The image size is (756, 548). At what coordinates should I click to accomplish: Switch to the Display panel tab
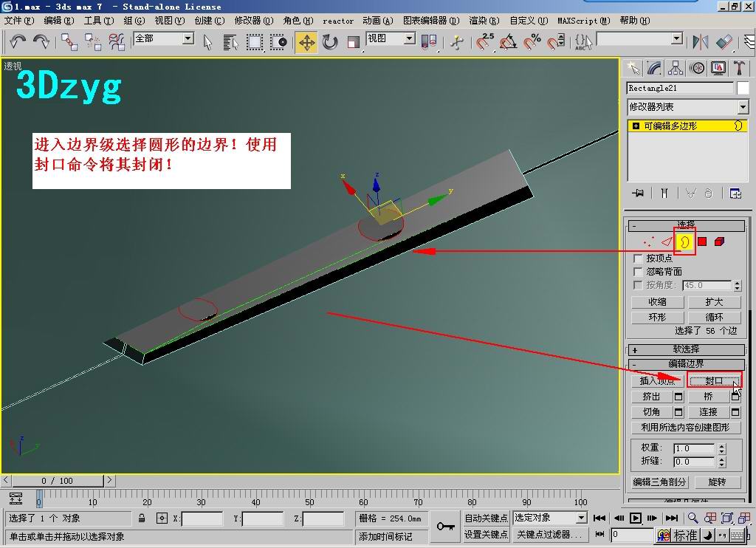point(718,68)
